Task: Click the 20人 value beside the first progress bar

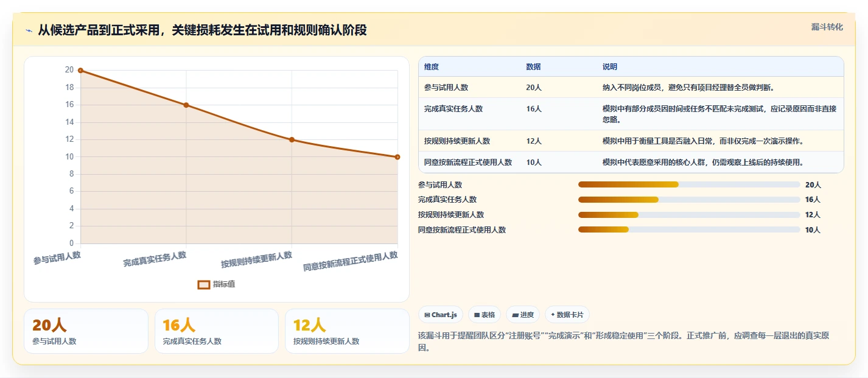Action: (x=813, y=184)
